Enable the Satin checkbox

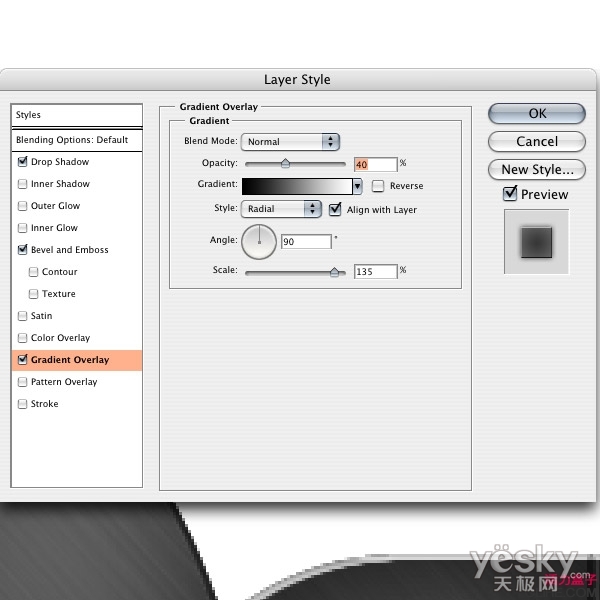[23, 316]
